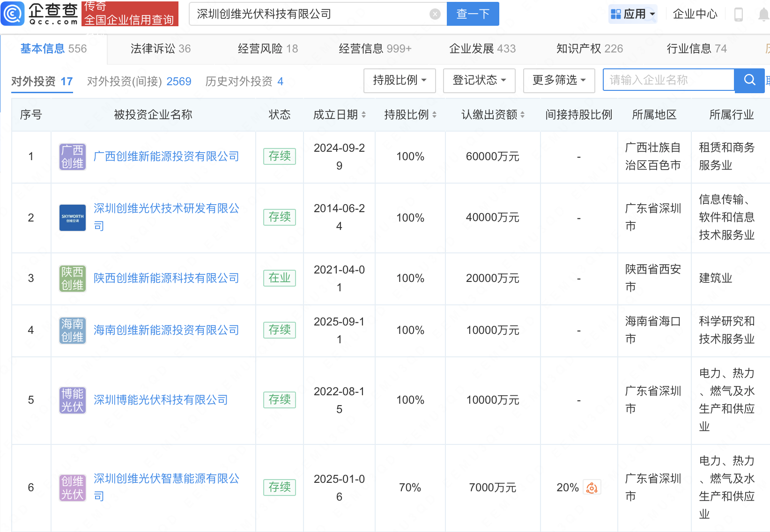Clear the search box text

pyautogui.click(x=435, y=14)
